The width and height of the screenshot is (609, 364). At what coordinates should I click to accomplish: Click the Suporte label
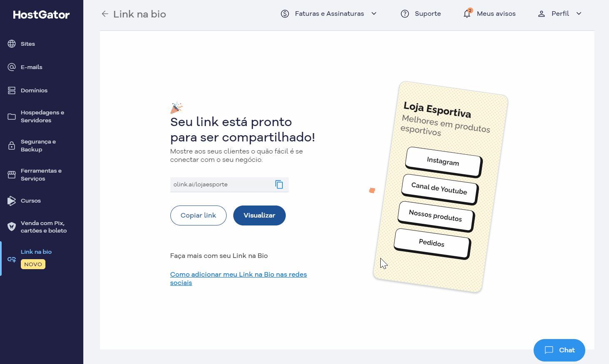(428, 14)
